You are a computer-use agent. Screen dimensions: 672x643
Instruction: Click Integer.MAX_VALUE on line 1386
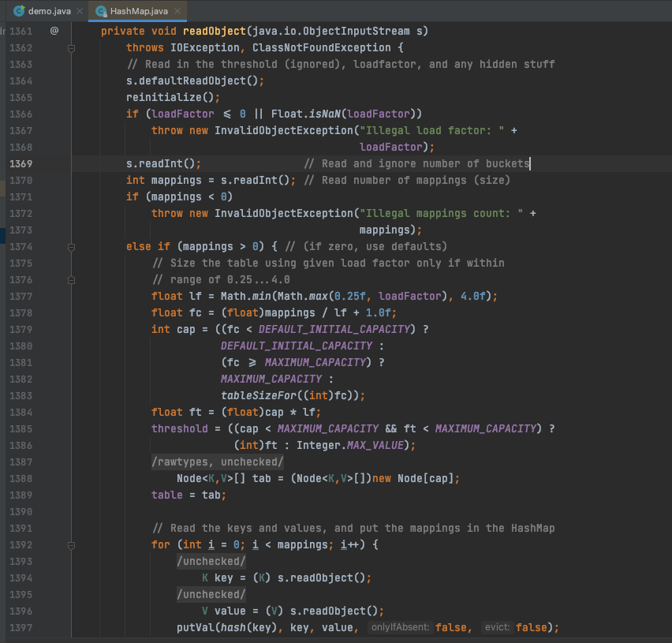click(349, 446)
